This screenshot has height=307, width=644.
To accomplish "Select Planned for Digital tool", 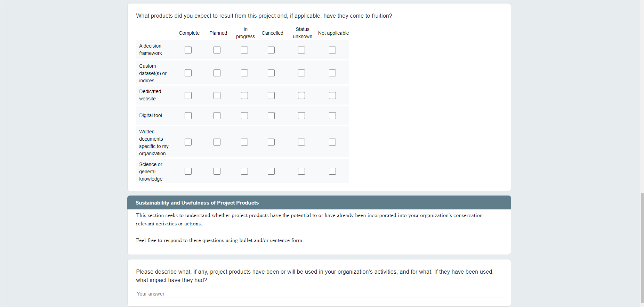I will click(217, 116).
